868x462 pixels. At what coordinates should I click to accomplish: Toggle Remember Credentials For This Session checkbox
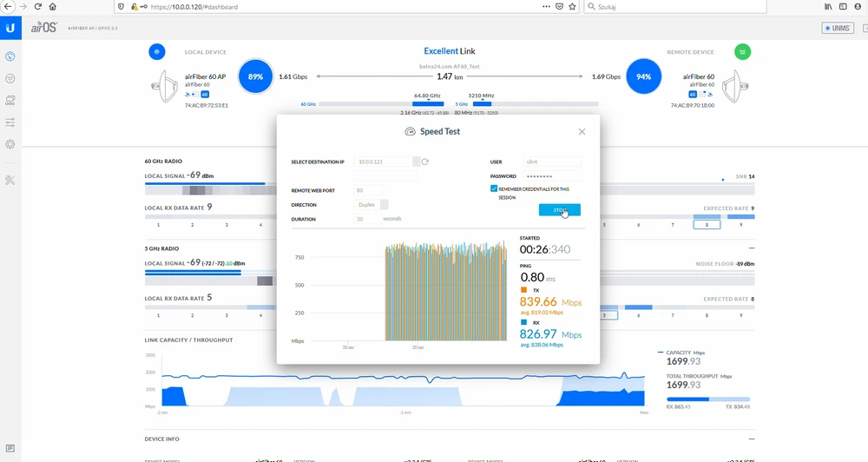[x=494, y=189]
